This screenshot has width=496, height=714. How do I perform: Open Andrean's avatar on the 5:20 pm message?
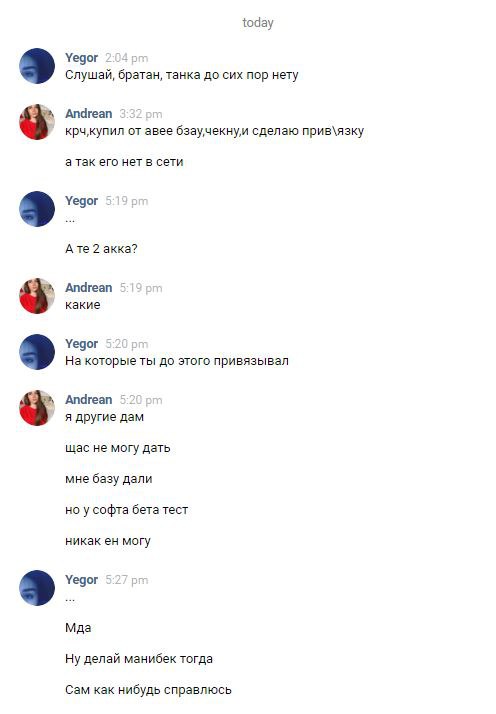(x=37, y=408)
